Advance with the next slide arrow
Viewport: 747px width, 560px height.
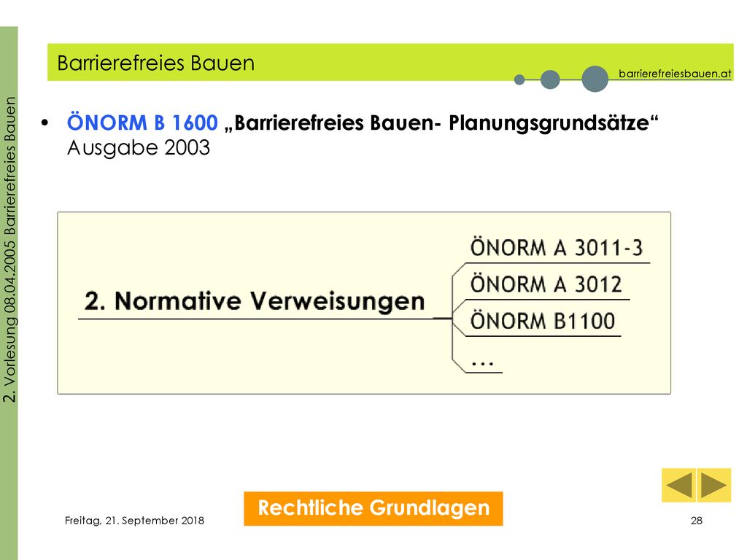click(714, 485)
